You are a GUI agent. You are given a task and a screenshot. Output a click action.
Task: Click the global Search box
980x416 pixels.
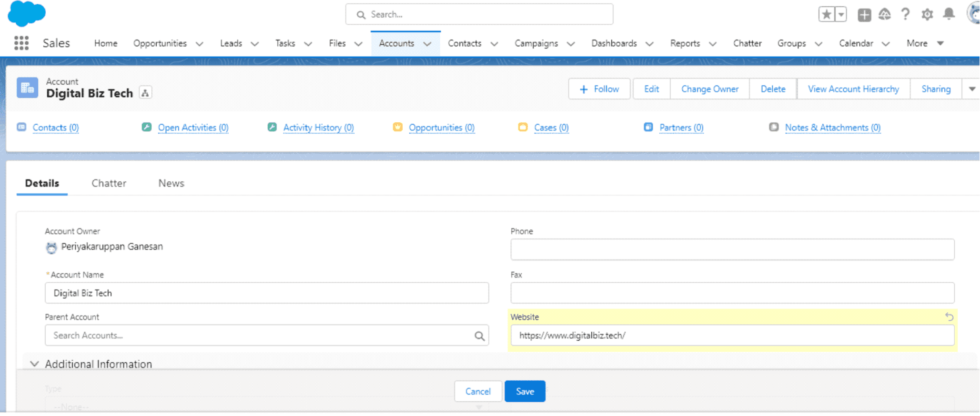(x=479, y=14)
